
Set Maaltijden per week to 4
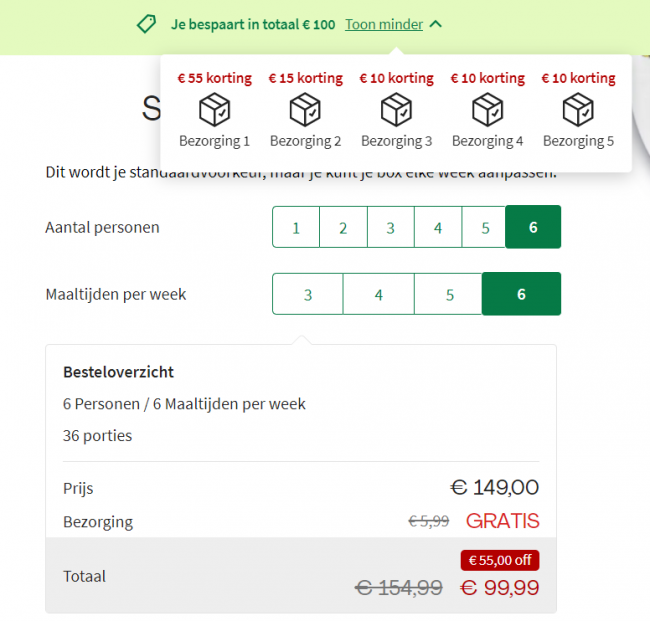[378, 294]
